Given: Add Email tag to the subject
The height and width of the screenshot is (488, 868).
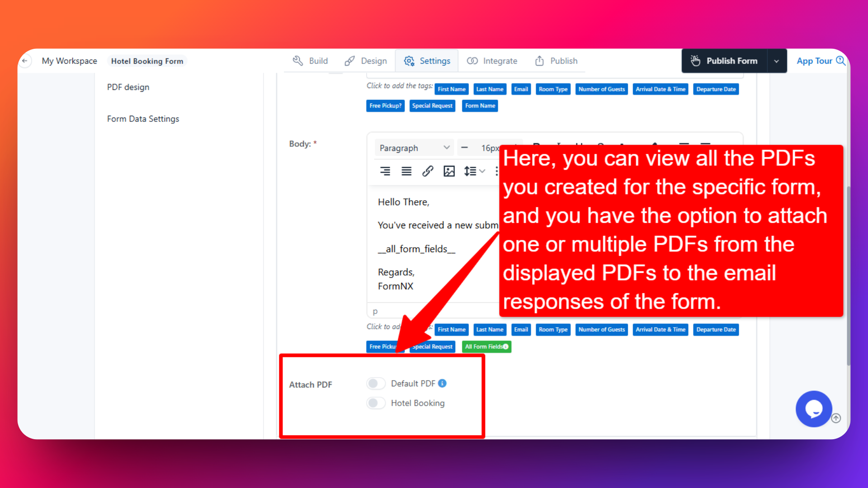Looking at the screenshot, I should tap(521, 89).
